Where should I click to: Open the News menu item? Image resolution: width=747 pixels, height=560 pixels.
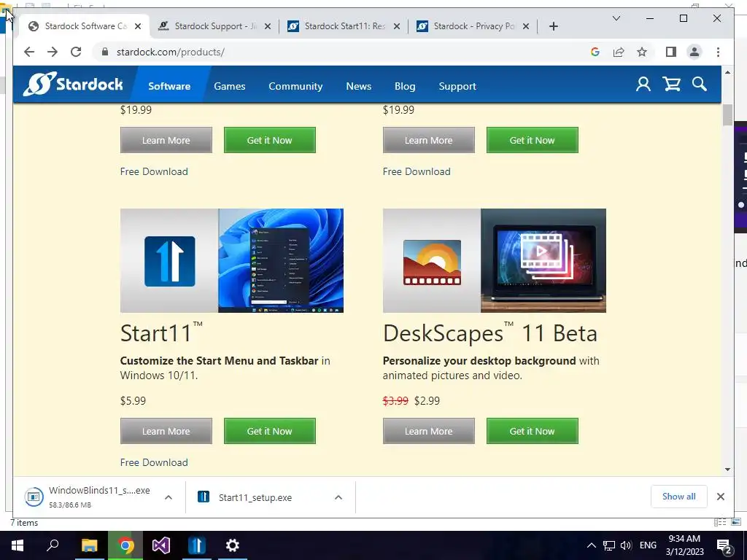point(358,86)
